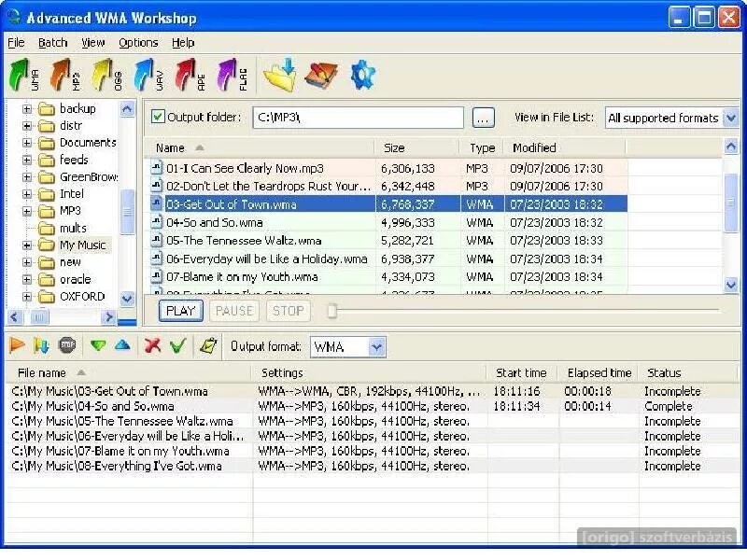This screenshot has width=747, height=560.
Task: Open the Options menu
Action: [138, 42]
